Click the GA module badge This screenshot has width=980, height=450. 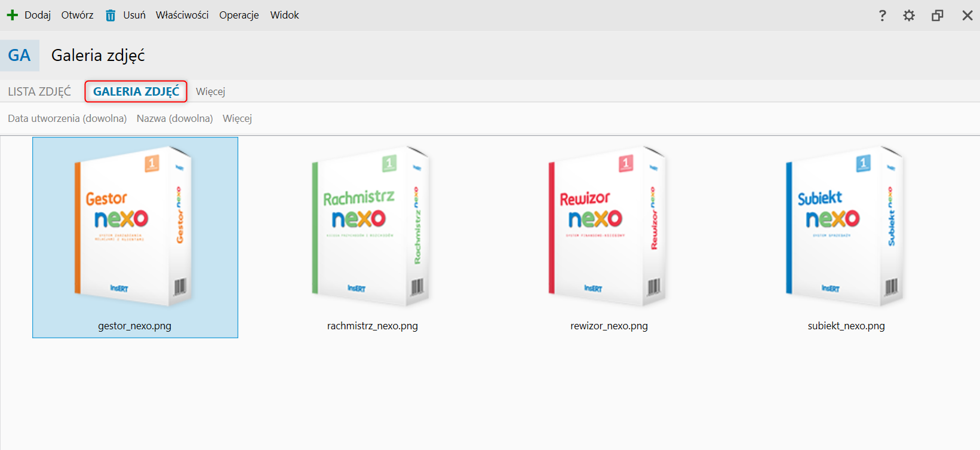point(20,56)
